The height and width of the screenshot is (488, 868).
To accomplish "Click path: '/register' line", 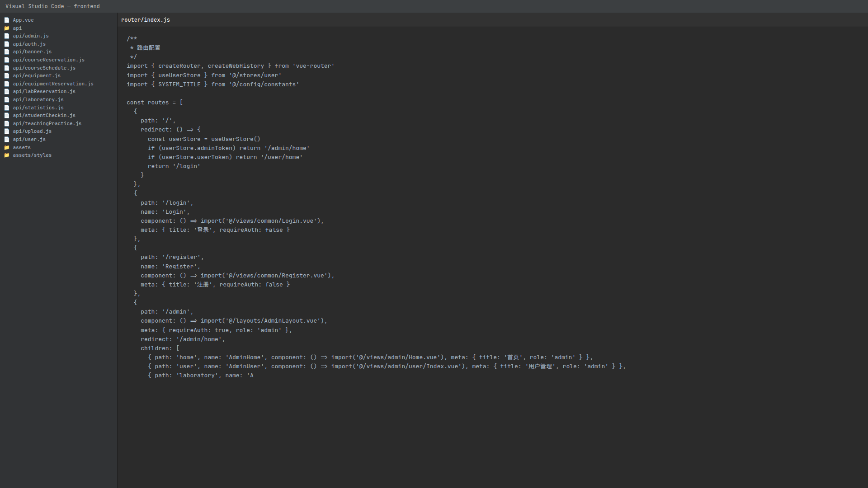I will [x=172, y=257].
